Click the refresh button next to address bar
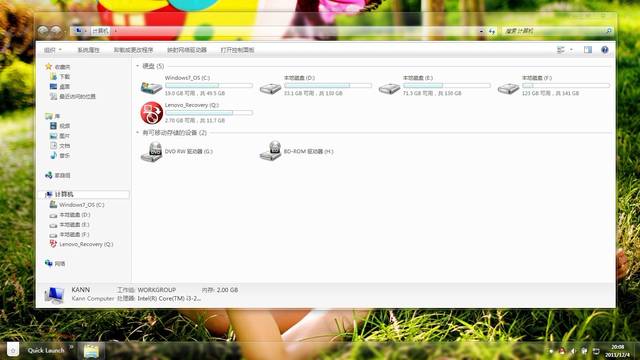 click(492, 31)
